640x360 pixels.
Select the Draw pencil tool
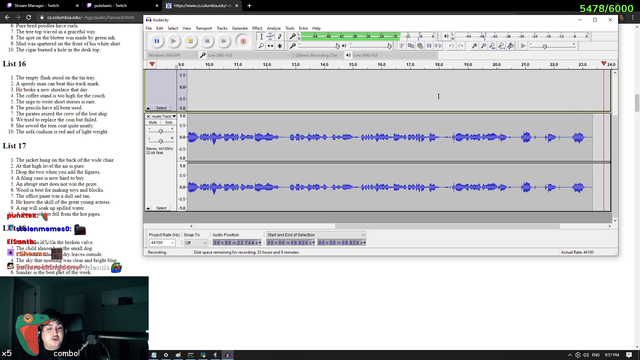coord(280,37)
